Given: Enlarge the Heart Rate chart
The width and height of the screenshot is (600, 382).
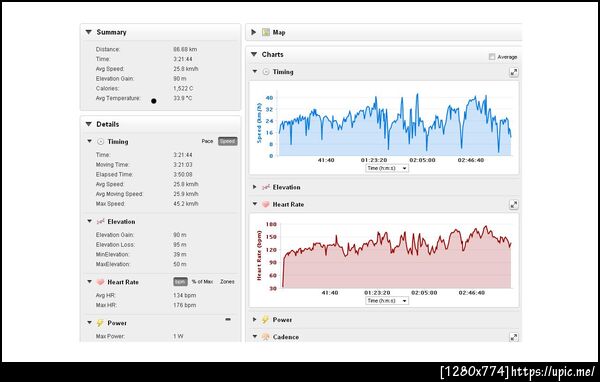Looking at the screenshot, I should tap(514, 205).
